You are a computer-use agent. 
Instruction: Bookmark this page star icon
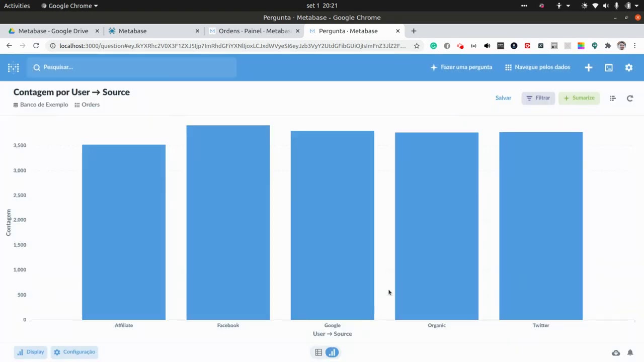point(417,46)
